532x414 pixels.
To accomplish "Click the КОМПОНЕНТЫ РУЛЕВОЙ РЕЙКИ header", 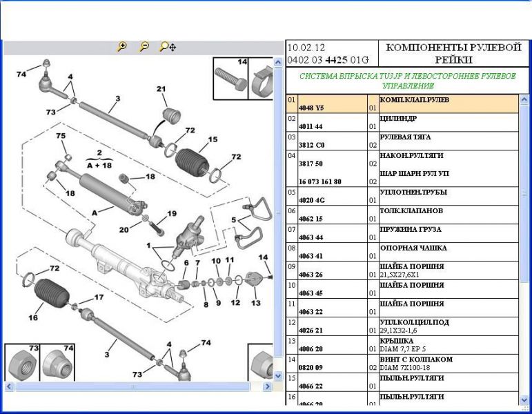I will (x=453, y=54).
